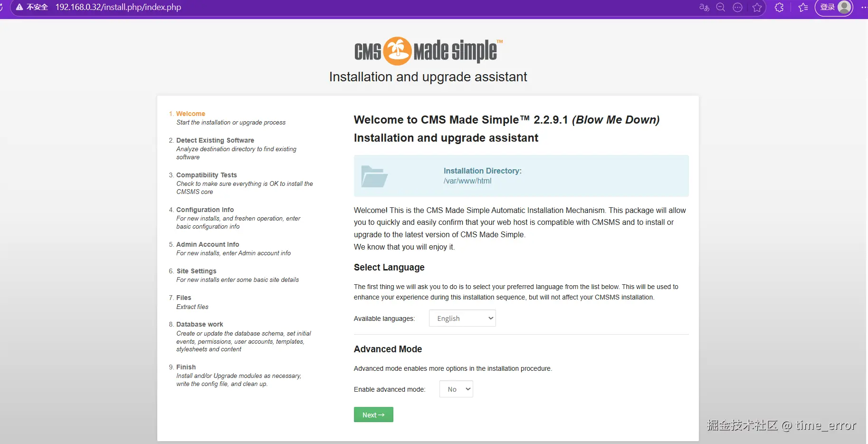The height and width of the screenshot is (444, 868).
Task: Open the Collections icon in toolbar
Action: (802, 7)
